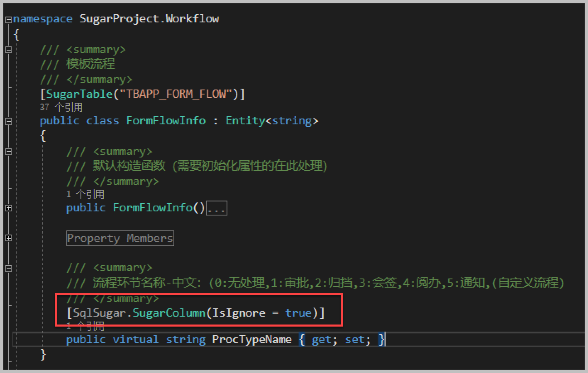Screen dimensions: 588x373
Task: Collapse the 模板流程 summary comment
Action: [8, 50]
